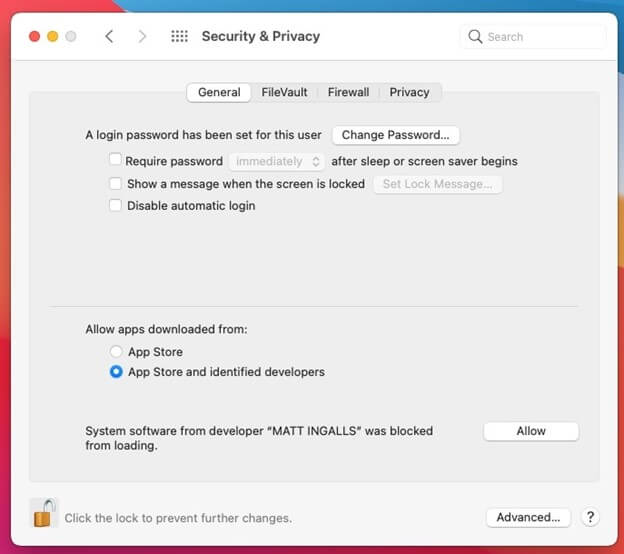
Task: Click the back navigation arrow
Action: (109, 36)
